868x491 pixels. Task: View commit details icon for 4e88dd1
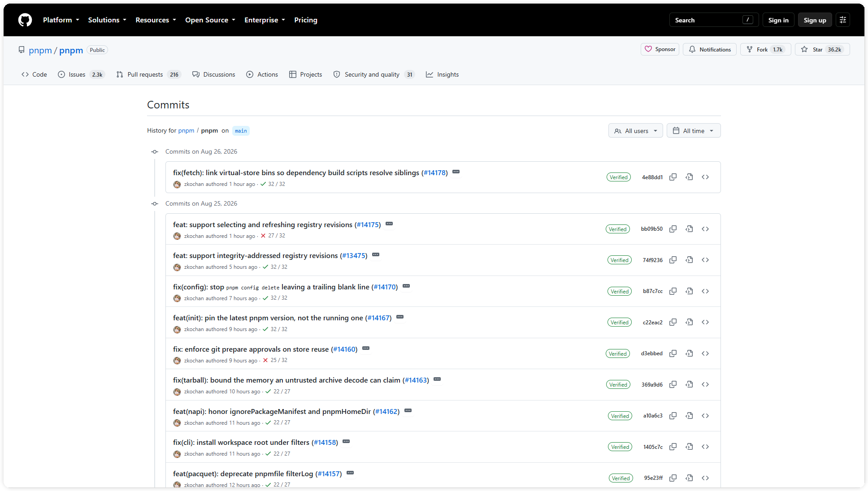689,177
